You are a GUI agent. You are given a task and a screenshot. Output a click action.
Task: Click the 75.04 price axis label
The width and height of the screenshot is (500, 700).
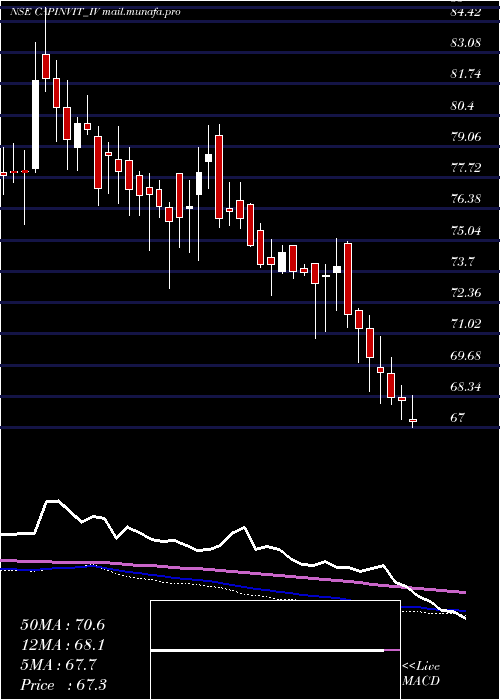[x=466, y=230]
